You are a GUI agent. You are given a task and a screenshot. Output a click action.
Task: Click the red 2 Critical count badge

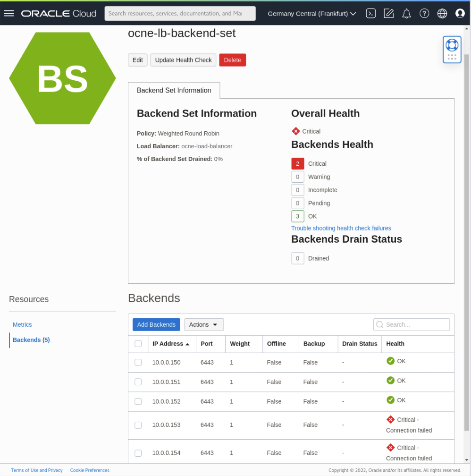[x=298, y=163]
